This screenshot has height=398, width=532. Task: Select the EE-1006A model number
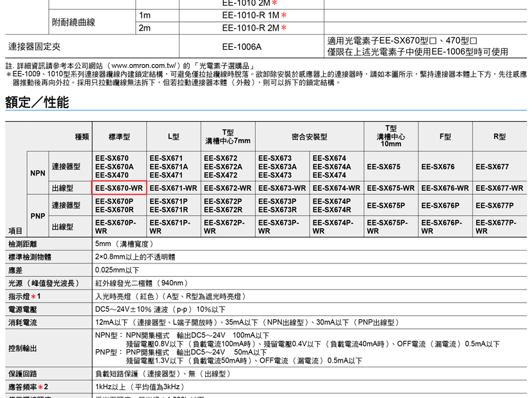(x=242, y=47)
